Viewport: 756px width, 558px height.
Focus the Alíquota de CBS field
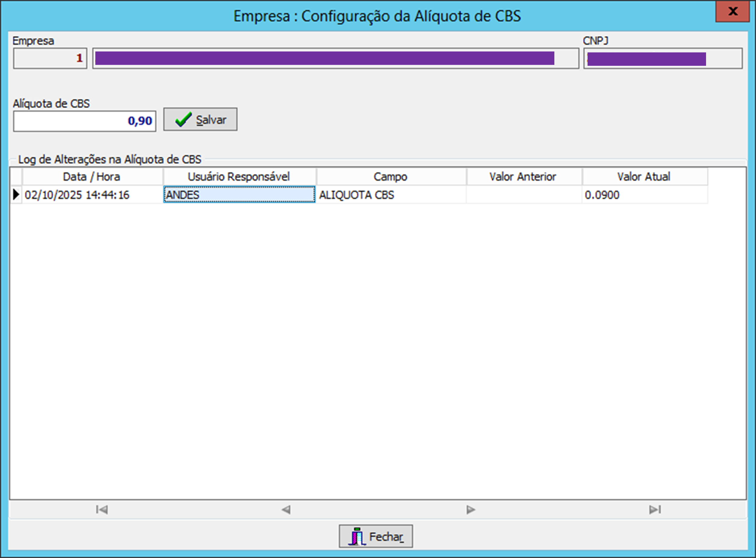(84, 121)
